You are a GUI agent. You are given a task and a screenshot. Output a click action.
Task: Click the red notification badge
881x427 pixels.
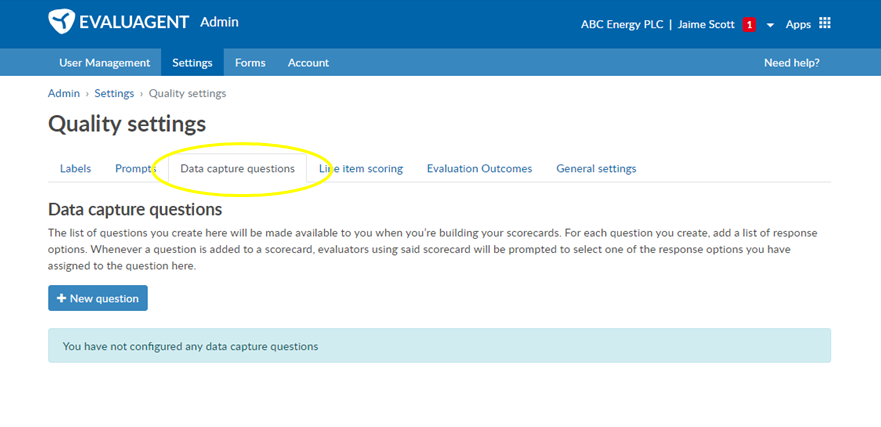click(748, 25)
